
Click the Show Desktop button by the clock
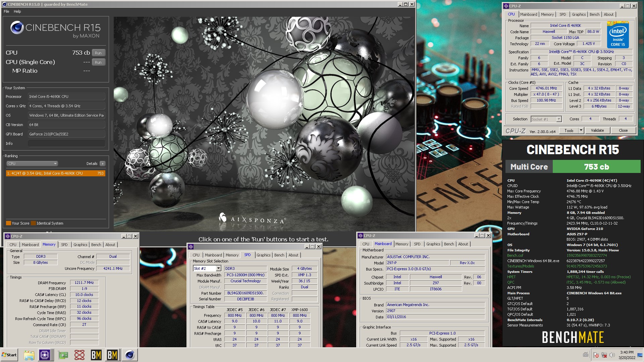(x=640, y=355)
